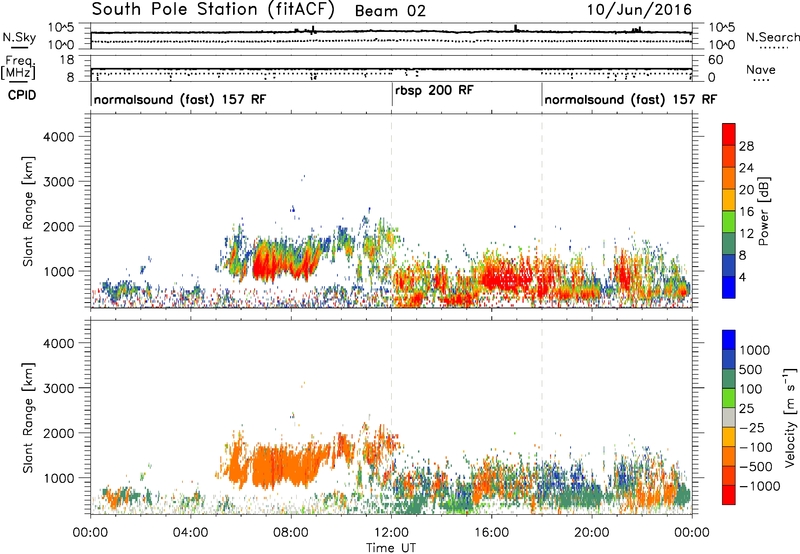Screen dimensions: 800x554
Task: Click the "16:00" time axis label
Action: [x=491, y=533]
